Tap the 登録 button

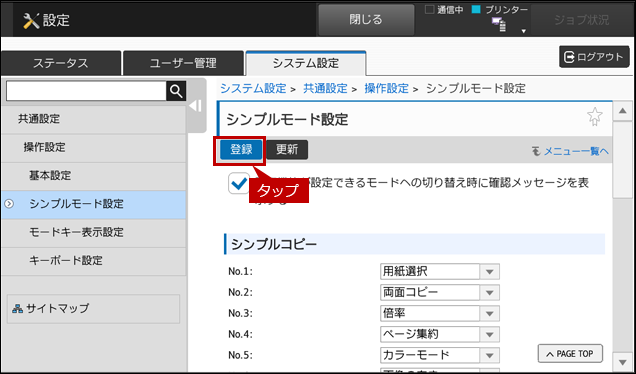coord(241,150)
